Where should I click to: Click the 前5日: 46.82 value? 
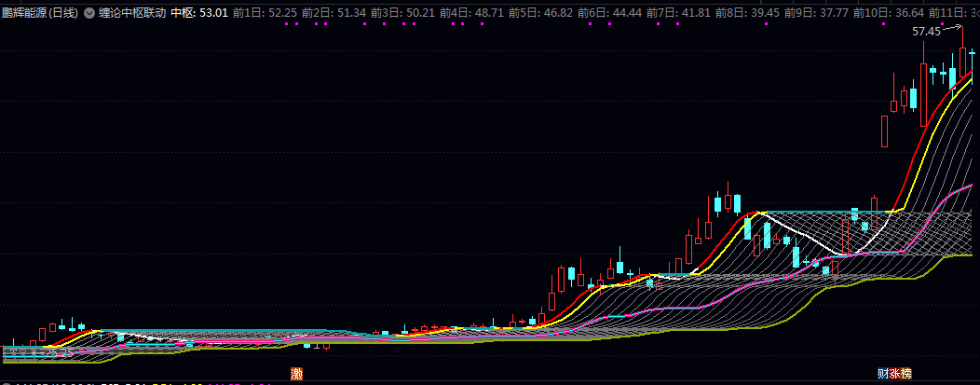click(x=540, y=12)
